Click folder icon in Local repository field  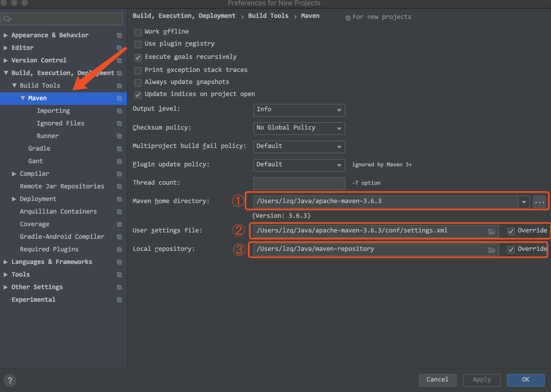click(x=491, y=250)
